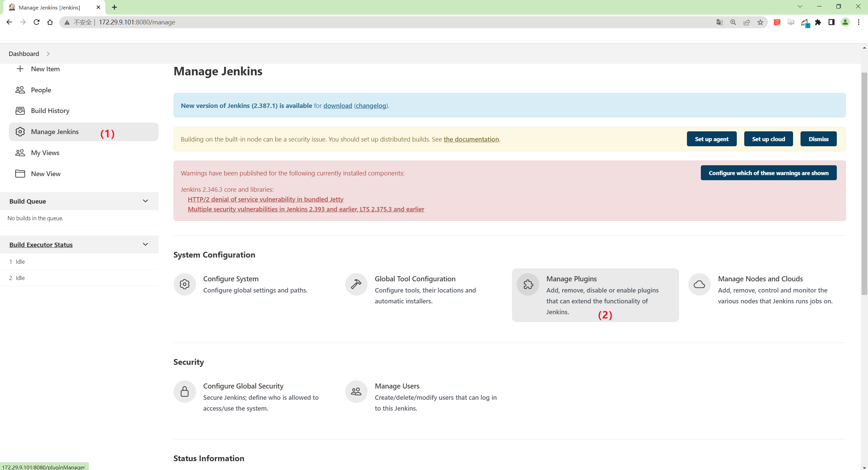Open Manage Plugins title
Viewport: 868px width, 470px height.
click(x=571, y=279)
